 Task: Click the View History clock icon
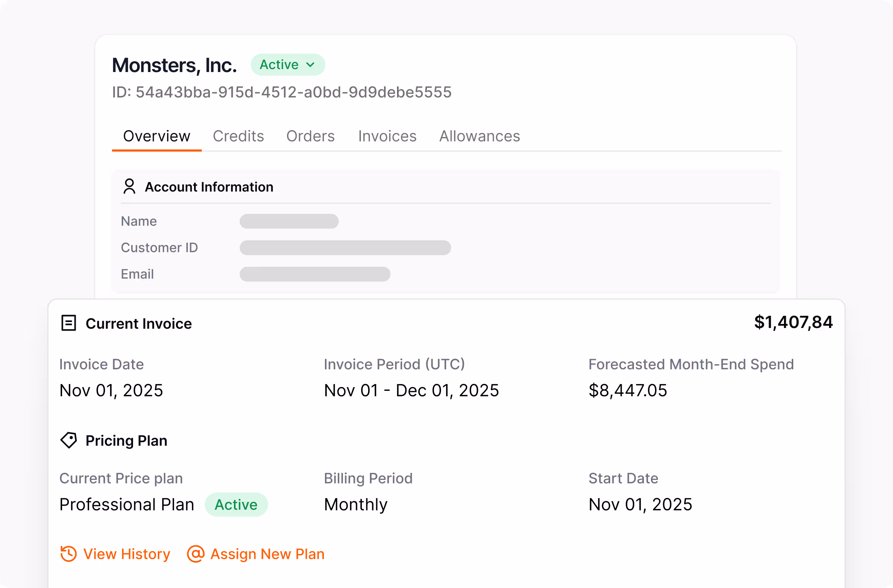click(68, 554)
